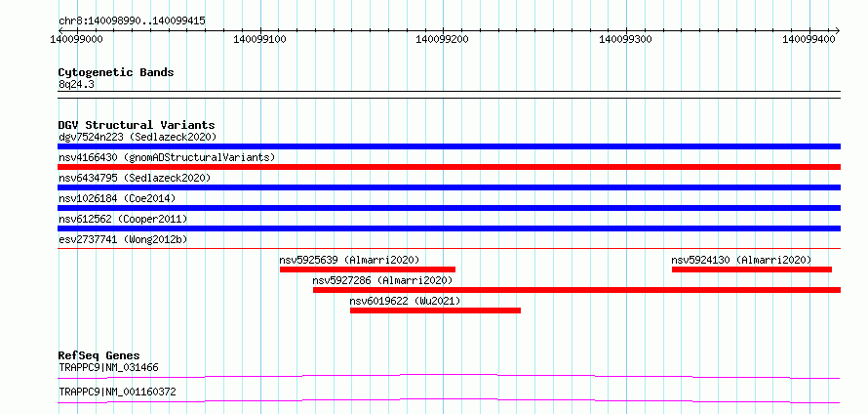
Task: Click the TRAPPC9|NM_001160372 gene label
Action: click(117, 392)
